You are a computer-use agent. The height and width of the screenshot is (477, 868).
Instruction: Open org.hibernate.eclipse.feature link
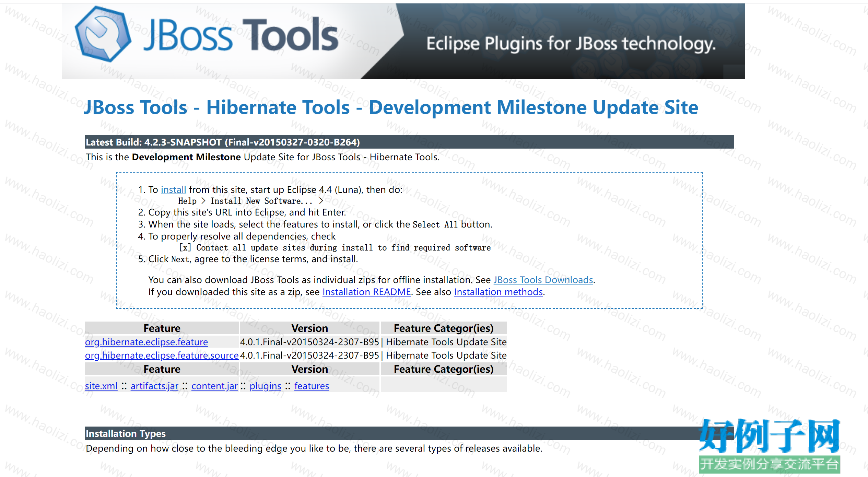pos(146,342)
